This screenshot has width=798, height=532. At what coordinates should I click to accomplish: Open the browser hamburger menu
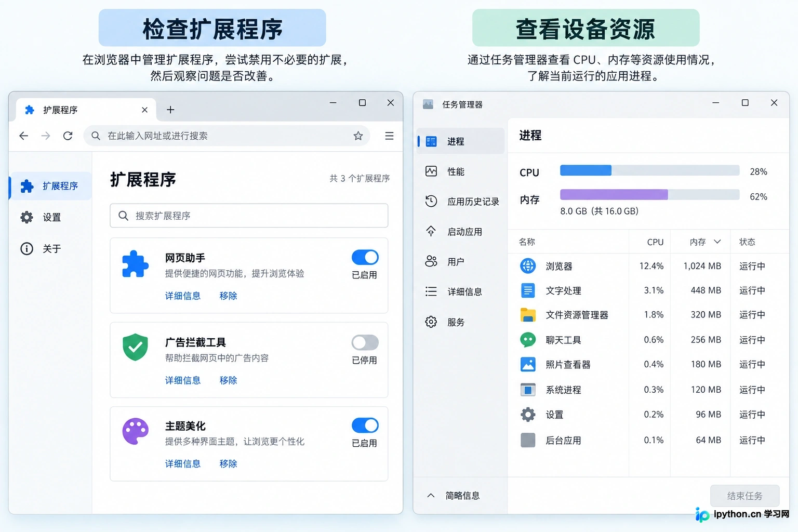click(389, 136)
